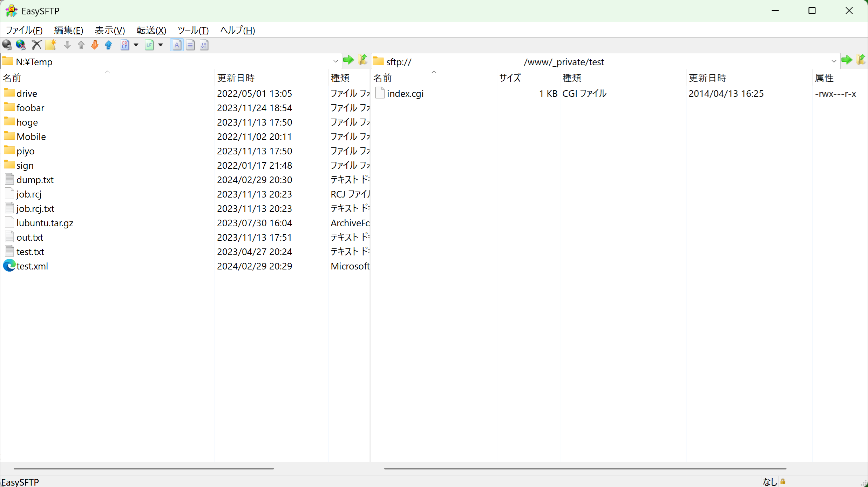Sort remote list by 属性 column header
Viewport: 868px width, 487px height.
840,78
